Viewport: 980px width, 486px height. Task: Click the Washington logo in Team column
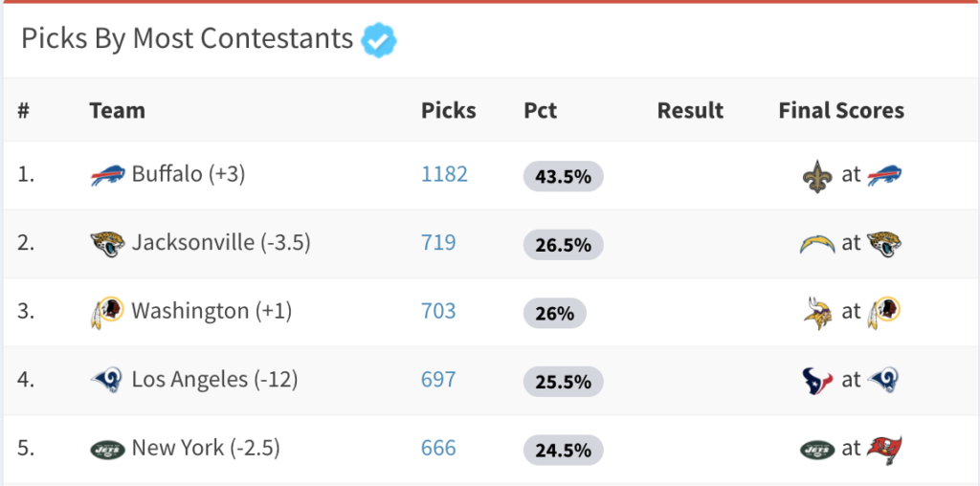coord(107,312)
